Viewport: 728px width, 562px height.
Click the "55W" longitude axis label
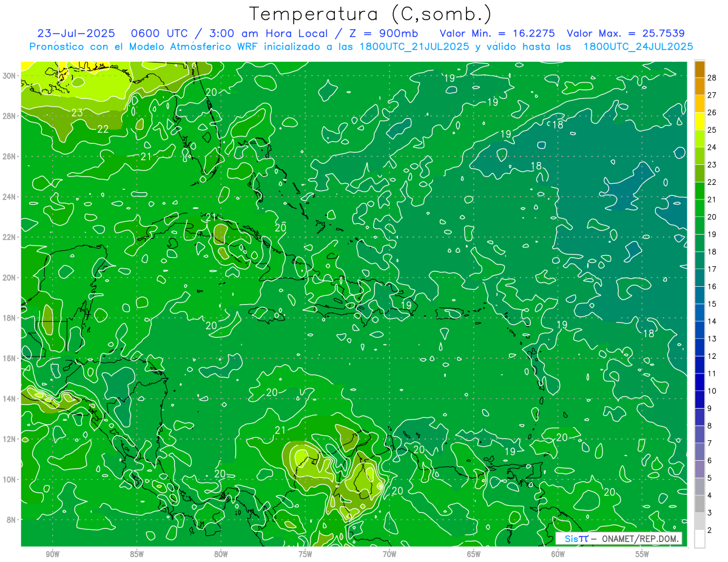coord(642,555)
